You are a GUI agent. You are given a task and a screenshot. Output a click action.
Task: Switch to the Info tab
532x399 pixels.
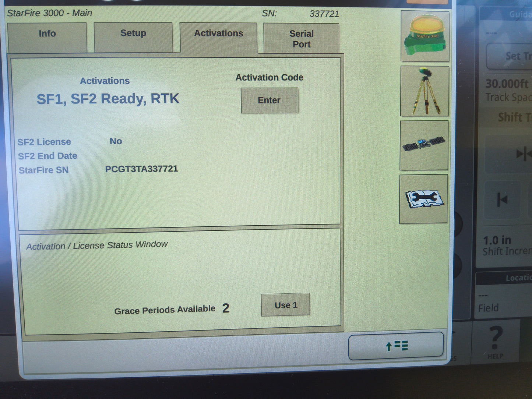(x=47, y=37)
